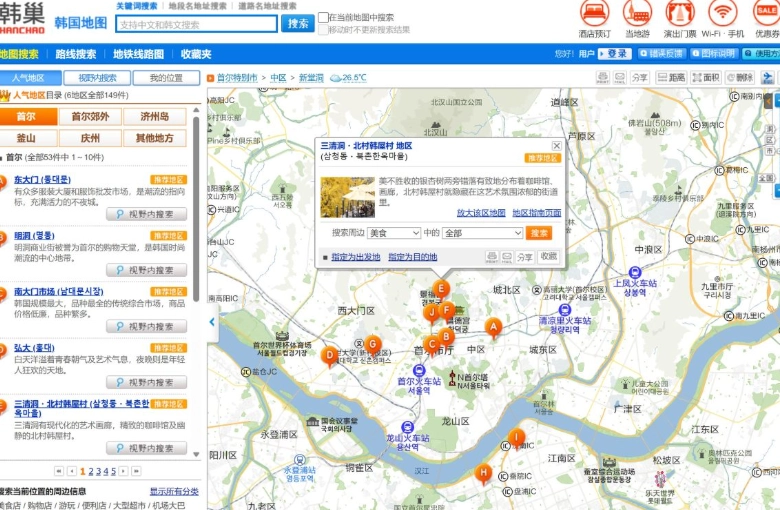Jump to last results page arrow
Image resolution: width=780 pixels, height=510 pixels.
(x=136, y=471)
